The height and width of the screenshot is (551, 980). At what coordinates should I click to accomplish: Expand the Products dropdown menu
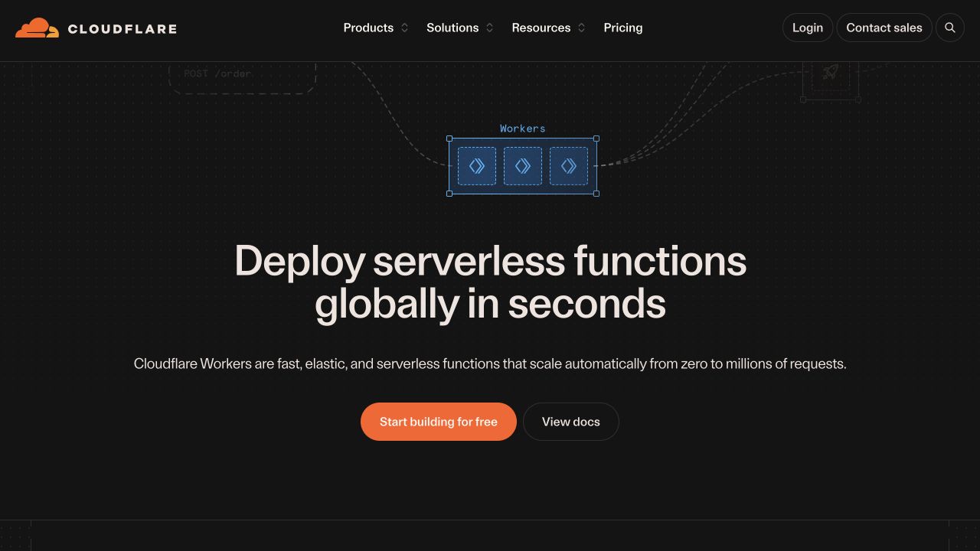(x=376, y=28)
